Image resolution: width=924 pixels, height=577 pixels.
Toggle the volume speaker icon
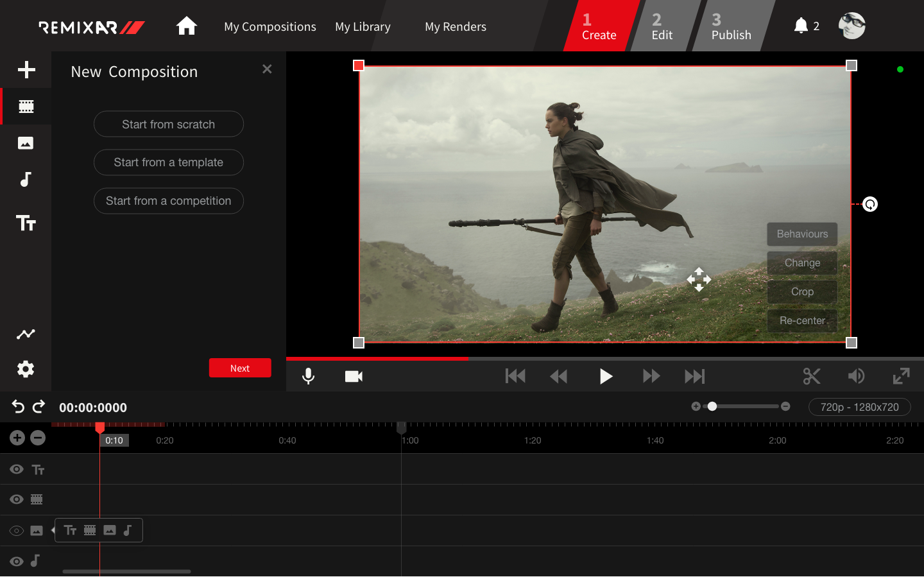(x=856, y=376)
